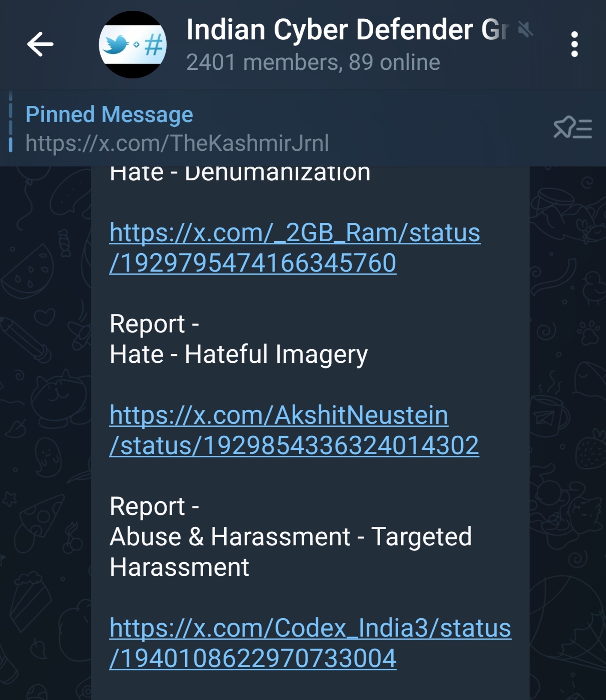Viewport: 606px width, 700px height.
Task: Open the pinned TheKashmirJrnl link text
Action: (177, 143)
